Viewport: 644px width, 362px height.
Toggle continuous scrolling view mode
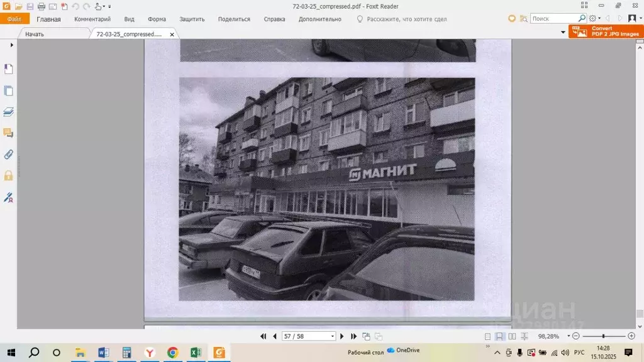pyautogui.click(x=500, y=336)
